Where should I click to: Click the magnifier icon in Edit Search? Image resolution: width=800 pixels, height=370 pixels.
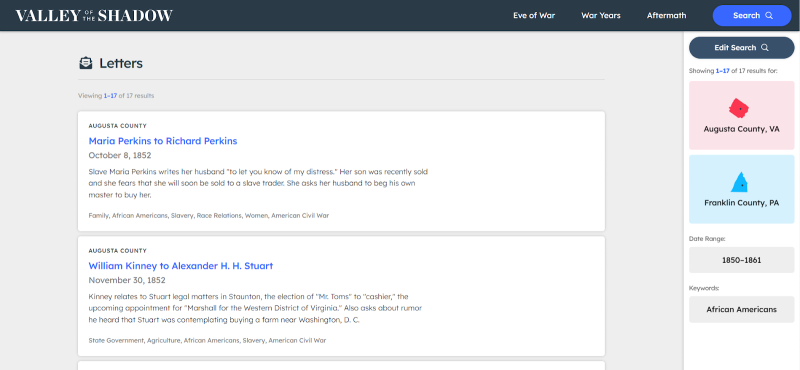coord(765,47)
